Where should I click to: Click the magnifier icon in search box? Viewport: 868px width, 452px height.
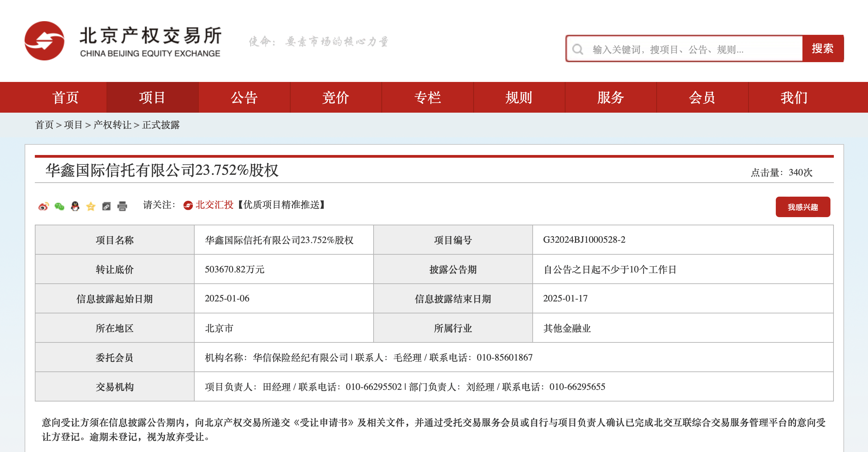click(x=578, y=49)
